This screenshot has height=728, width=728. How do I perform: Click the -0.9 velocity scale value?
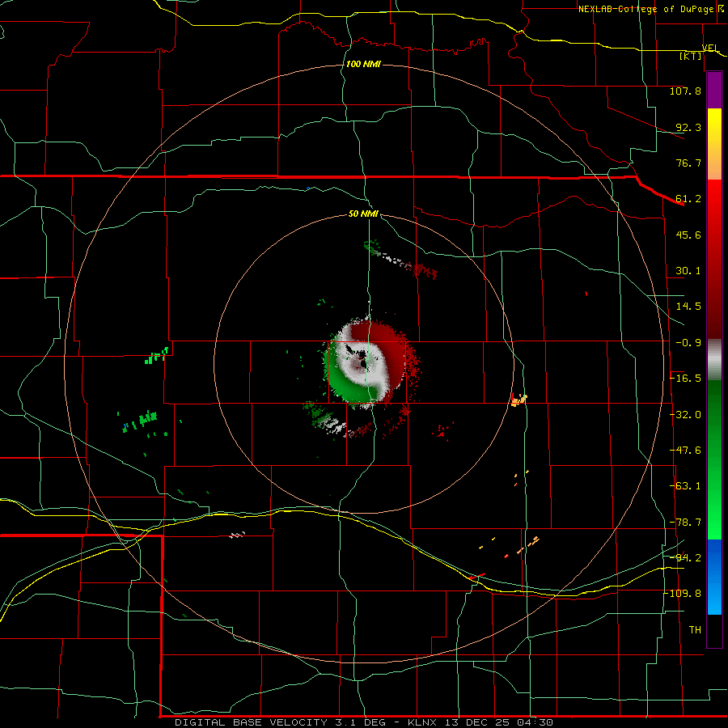pos(688,343)
